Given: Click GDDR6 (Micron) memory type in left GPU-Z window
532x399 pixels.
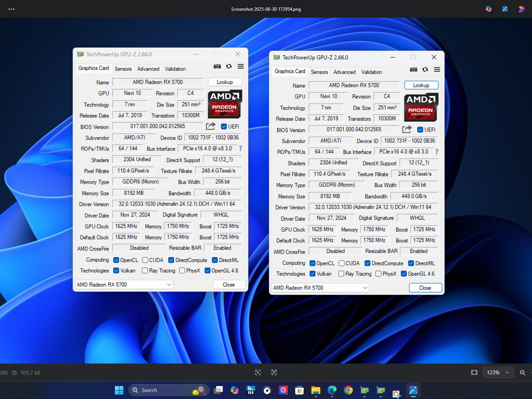Looking at the screenshot, I should [141, 182].
